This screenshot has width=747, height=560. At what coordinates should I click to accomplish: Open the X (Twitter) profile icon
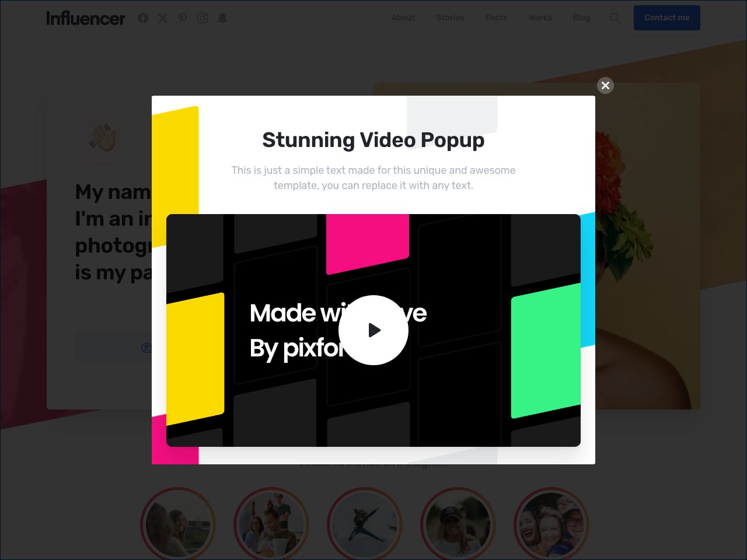[163, 18]
